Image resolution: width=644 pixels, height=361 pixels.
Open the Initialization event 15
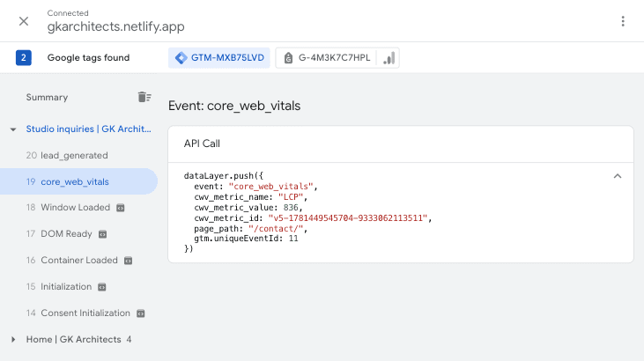click(59, 286)
